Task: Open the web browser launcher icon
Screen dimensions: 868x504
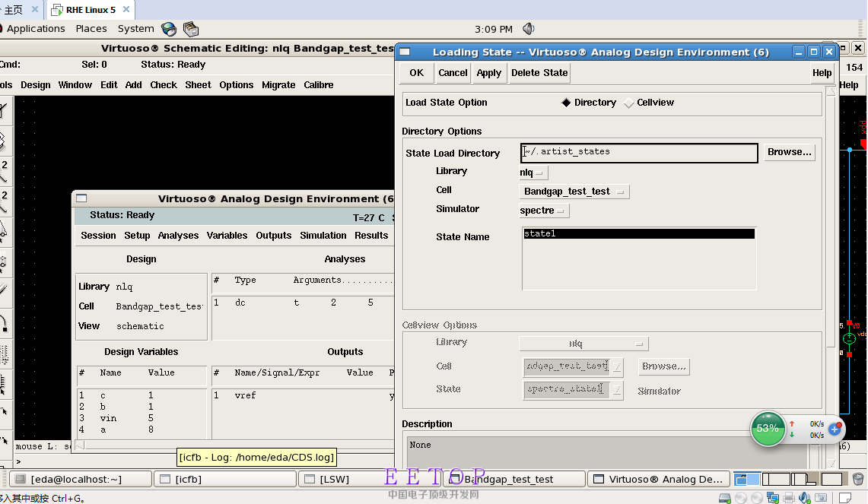Action: tap(169, 29)
